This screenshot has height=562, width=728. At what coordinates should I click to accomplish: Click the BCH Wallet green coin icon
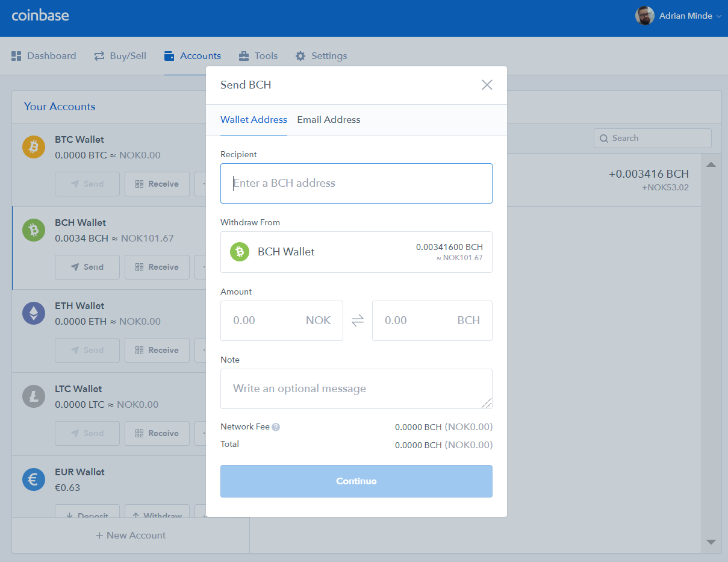[x=34, y=230]
